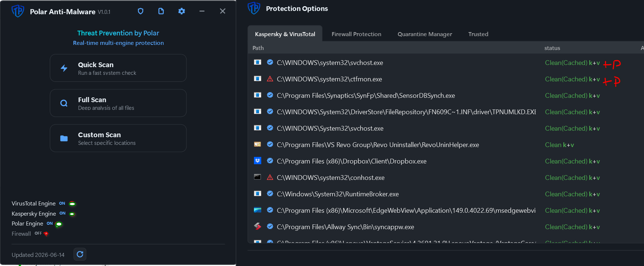Select the file icon of the SensorDBSynch.exe row
The height and width of the screenshot is (266, 644).
(x=258, y=95)
